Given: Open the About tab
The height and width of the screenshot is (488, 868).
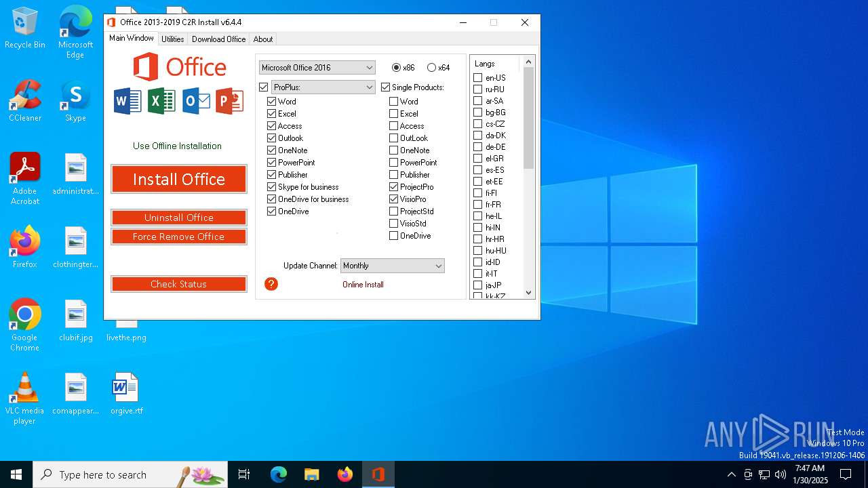Looking at the screenshot, I should tap(263, 39).
